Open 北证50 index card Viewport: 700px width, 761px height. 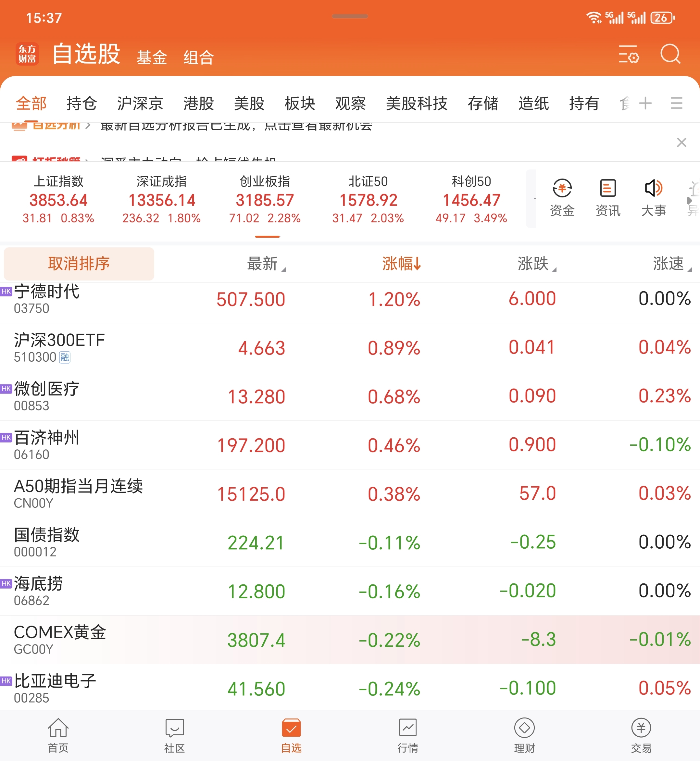[368, 199]
